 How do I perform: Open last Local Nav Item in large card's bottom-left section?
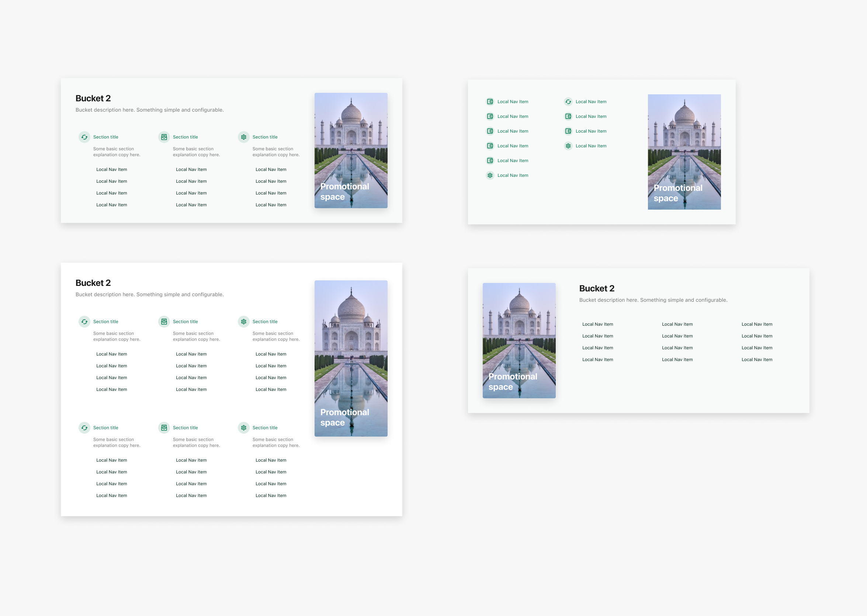pos(112,496)
